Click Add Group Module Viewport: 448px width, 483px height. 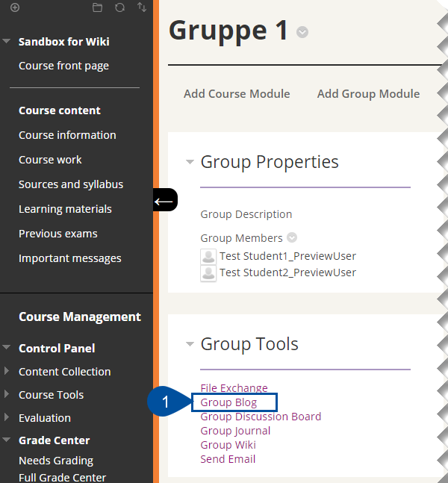tap(369, 93)
